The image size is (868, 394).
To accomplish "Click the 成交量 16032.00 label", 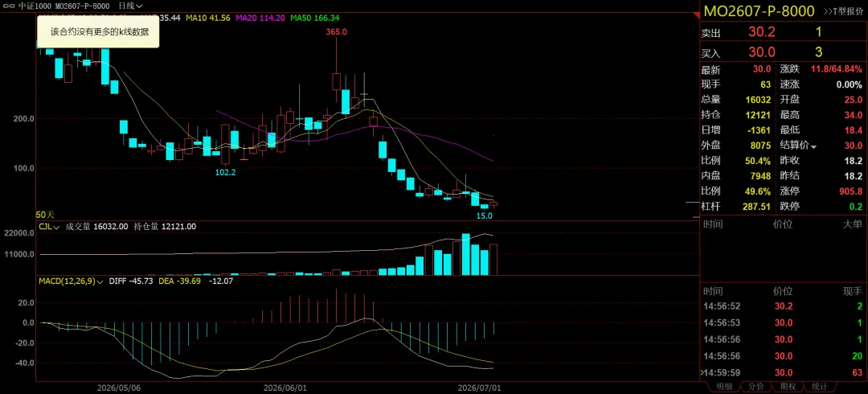I will [x=97, y=226].
